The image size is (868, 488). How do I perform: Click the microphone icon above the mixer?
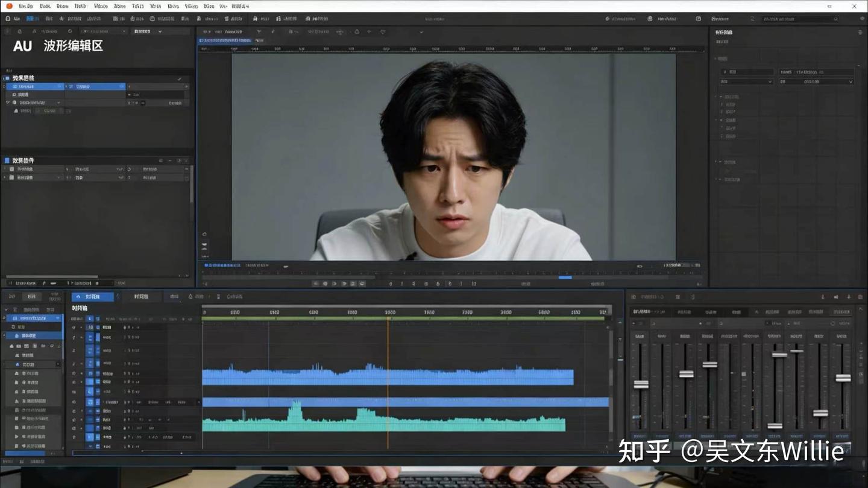click(x=823, y=297)
